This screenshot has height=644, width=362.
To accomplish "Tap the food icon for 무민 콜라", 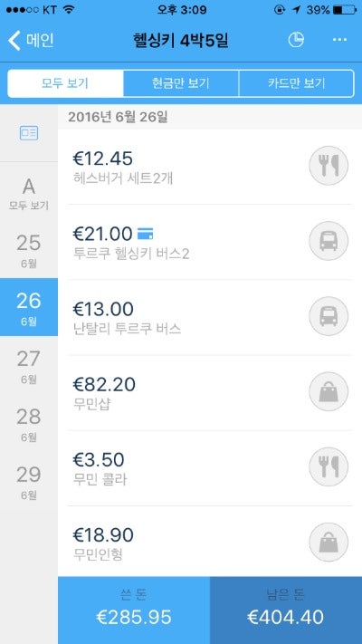I will (x=329, y=466).
